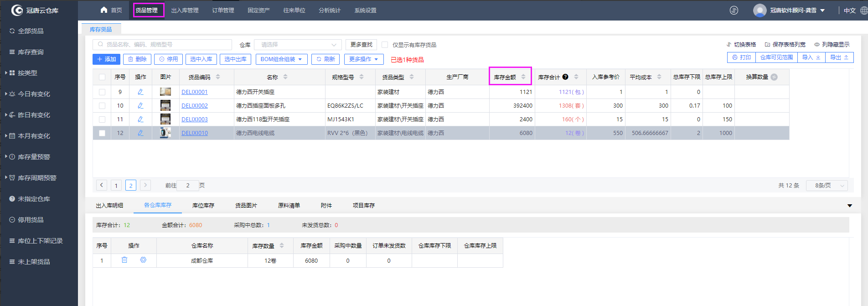The image size is (868, 306).
Task: Switch to the 库位库存 tab
Action: [203, 206]
